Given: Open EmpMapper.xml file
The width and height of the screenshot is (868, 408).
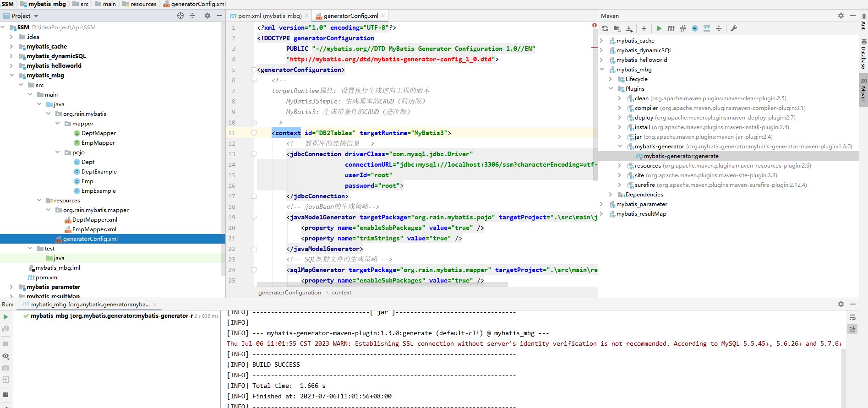Looking at the screenshot, I should 94,229.
